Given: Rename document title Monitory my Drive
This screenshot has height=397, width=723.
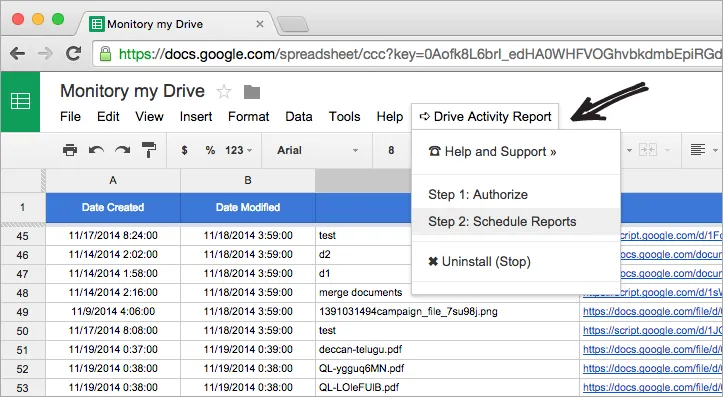Looking at the screenshot, I should click(132, 91).
